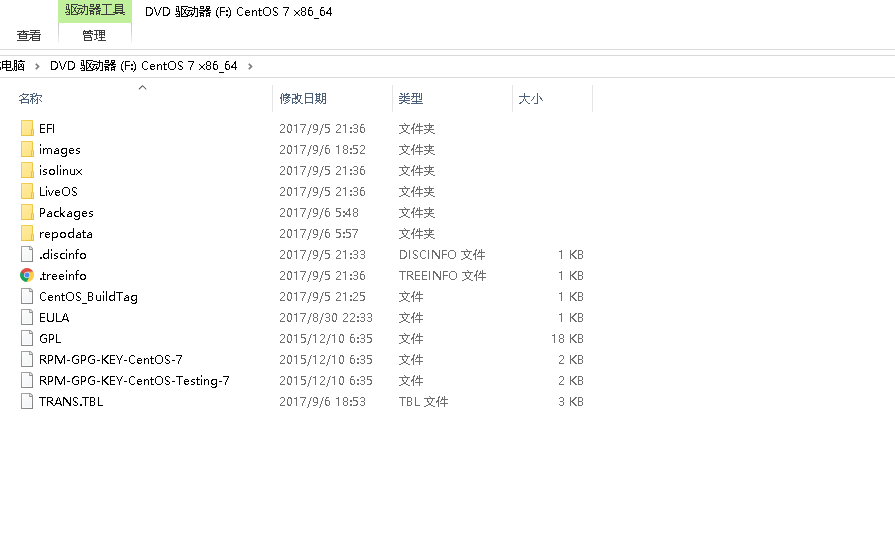Image resolution: width=895 pixels, height=550 pixels.
Task: Click the date 2017/9/6 5:57
Action: point(319,234)
